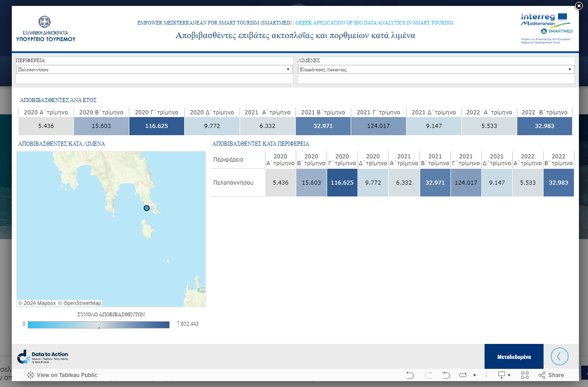Image resolution: width=588 pixels, height=387 pixels.
Task: Select the 124.017 cell in the region table
Action: 466,183
